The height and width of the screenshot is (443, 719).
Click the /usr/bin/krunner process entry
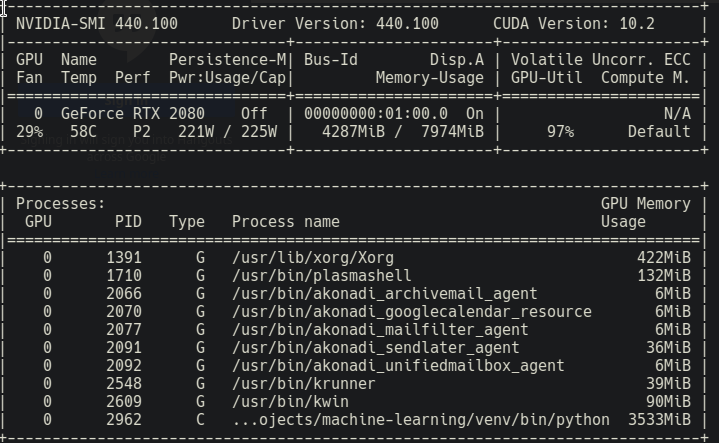(x=304, y=383)
